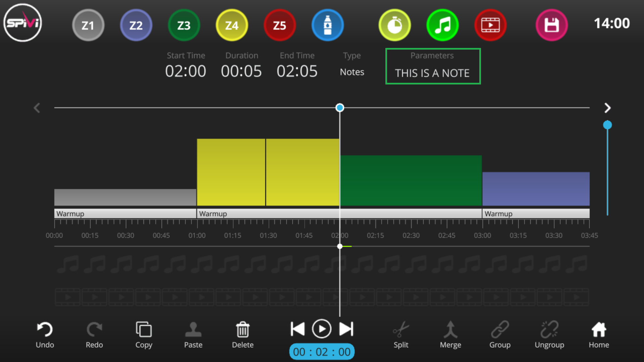Delete the selected segment
This screenshot has width=644, height=362.
click(243, 335)
